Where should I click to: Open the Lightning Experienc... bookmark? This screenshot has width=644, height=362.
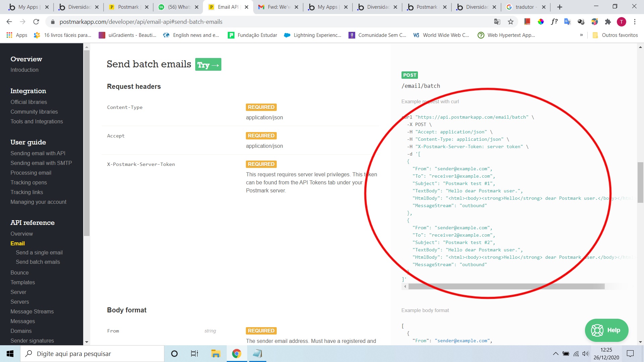tap(313, 35)
